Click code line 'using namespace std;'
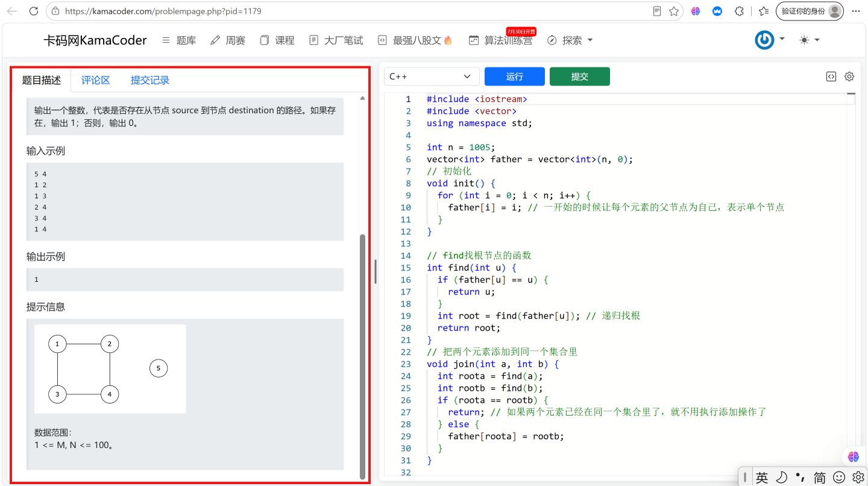868x486 pixels. coord(480,123)
